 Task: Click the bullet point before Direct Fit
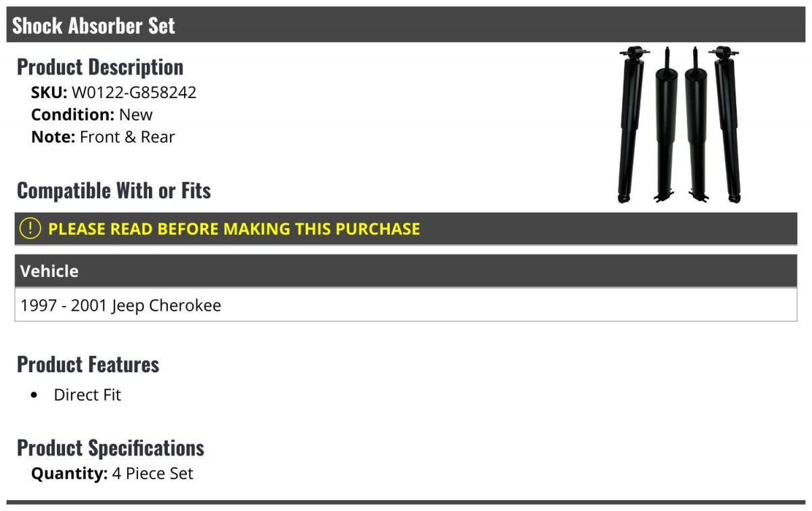tap(35, 395)
